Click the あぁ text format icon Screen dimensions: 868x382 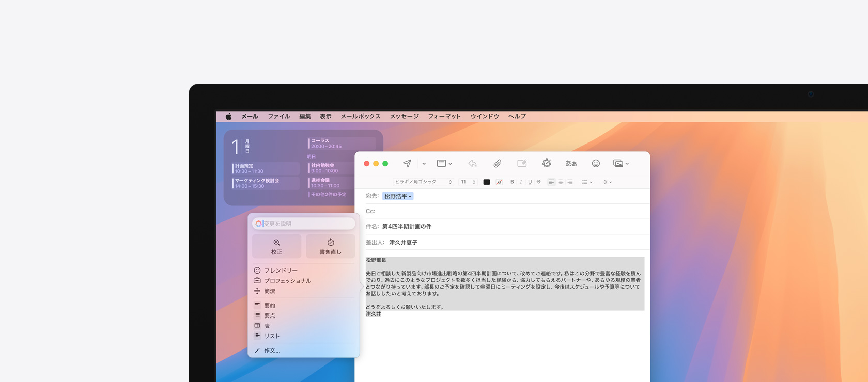point(571,163)
